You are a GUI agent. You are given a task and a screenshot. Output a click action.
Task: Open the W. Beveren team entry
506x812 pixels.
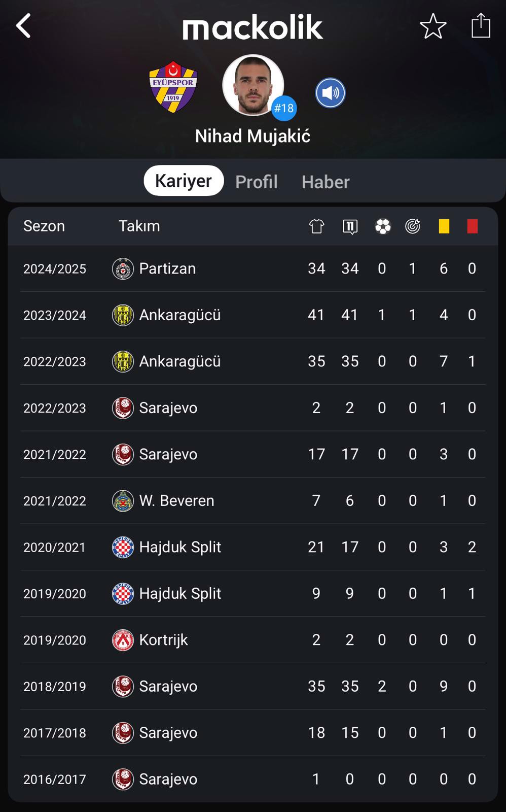tap(163, 501)
